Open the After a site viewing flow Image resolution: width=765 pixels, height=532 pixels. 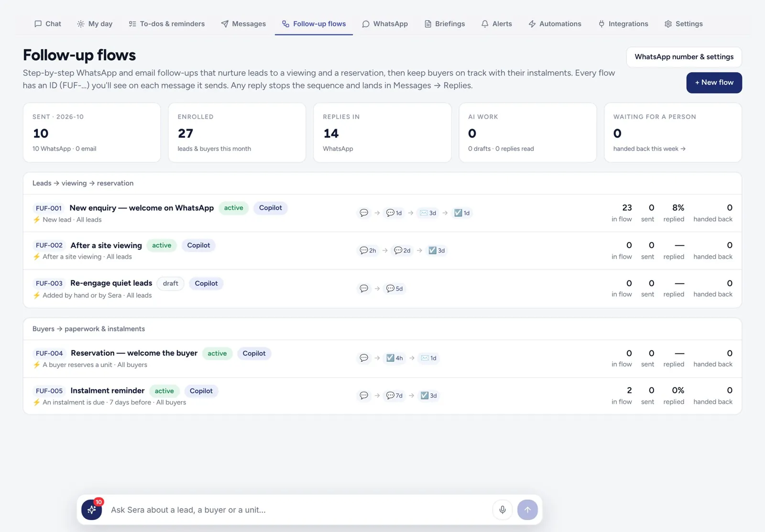tap(106, 245)
